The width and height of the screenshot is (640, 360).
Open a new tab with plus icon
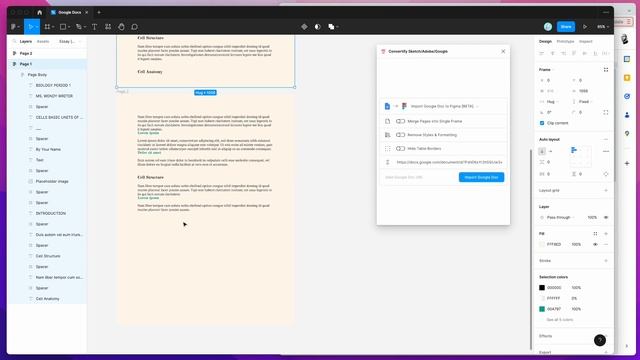pyautogui.click(x=99, y=12)
